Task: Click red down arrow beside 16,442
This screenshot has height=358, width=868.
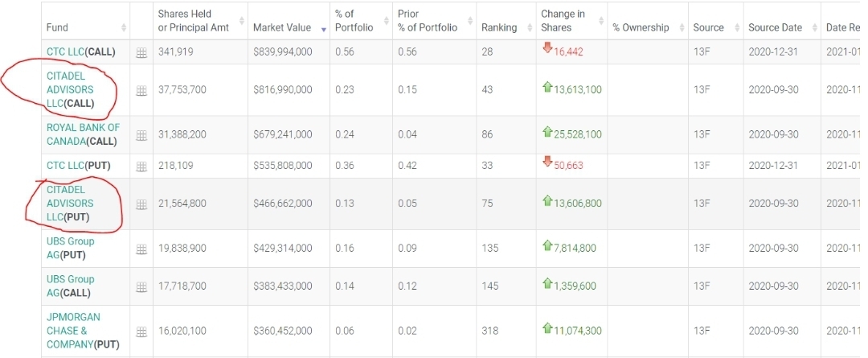Action: [x=547, y=48]
